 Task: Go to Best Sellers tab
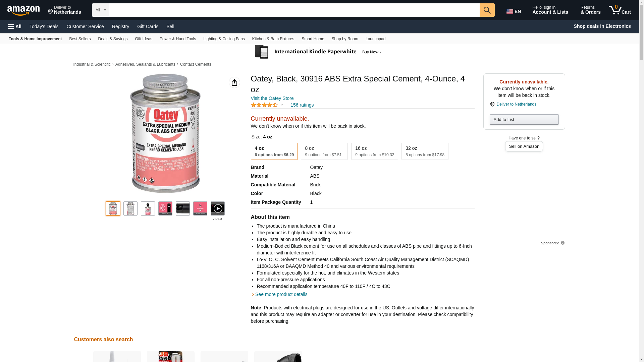[x=80, y=39]
